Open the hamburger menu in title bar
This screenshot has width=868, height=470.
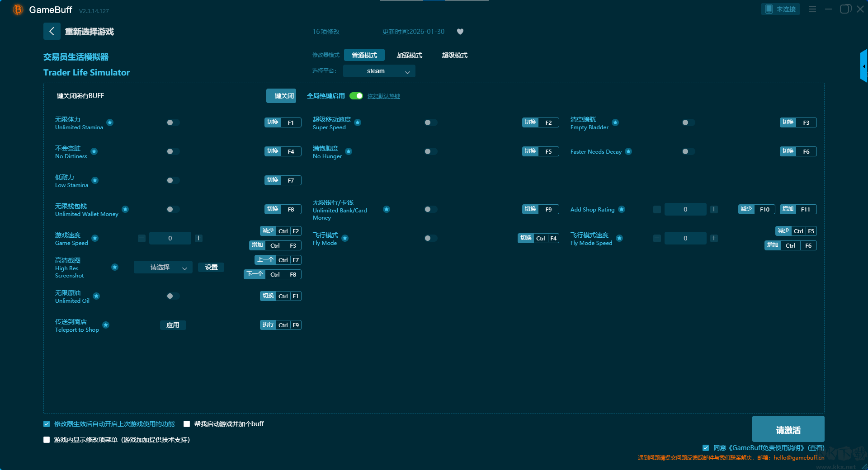click(812, 9)
